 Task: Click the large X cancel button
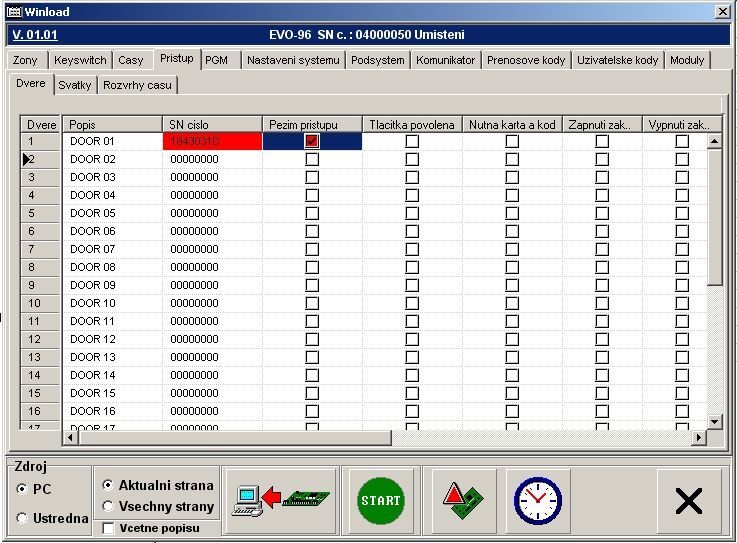click(688, 500)
